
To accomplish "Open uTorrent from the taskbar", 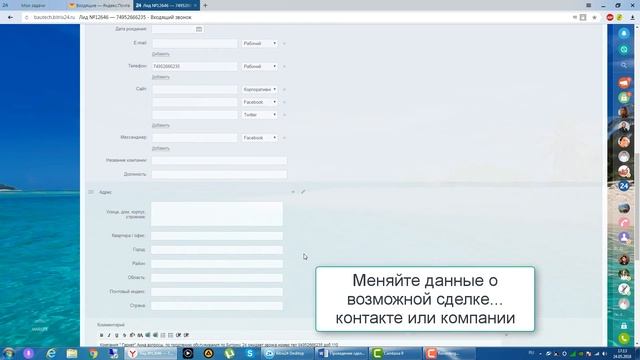I will [x=229, y=353].
